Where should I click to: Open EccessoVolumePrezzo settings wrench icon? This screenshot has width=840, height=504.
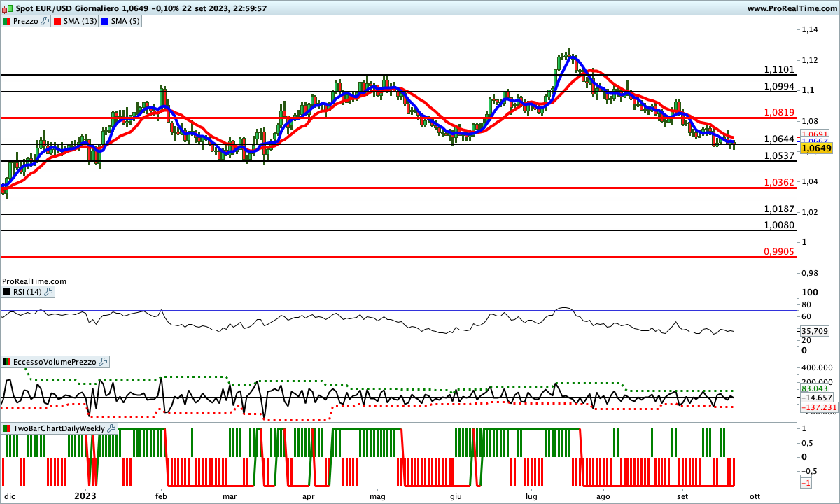click(x=103, y=362)
